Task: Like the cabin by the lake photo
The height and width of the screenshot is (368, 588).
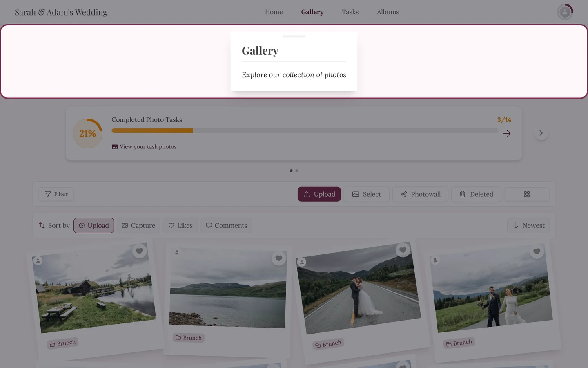Action: [x=139, y=251]
